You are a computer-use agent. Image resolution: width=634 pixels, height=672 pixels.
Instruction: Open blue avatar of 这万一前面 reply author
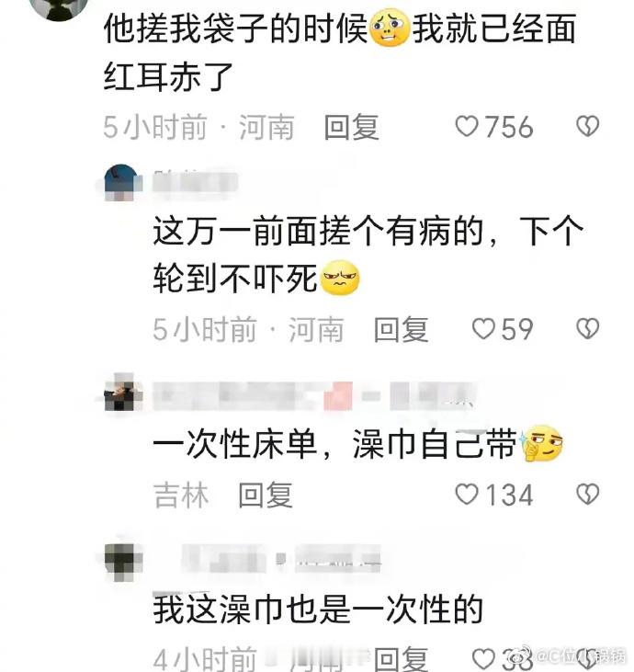pos(121,183)
